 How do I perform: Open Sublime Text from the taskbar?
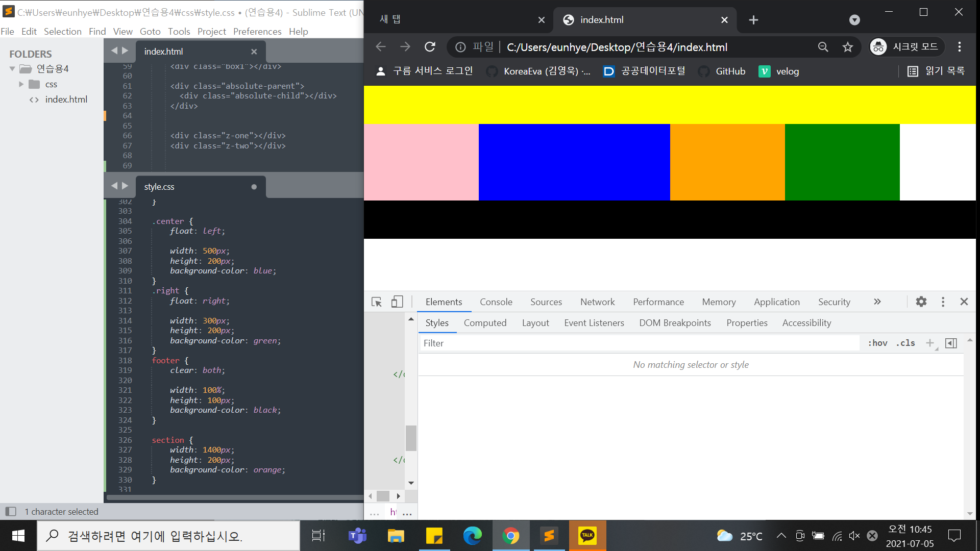(549, 536)
